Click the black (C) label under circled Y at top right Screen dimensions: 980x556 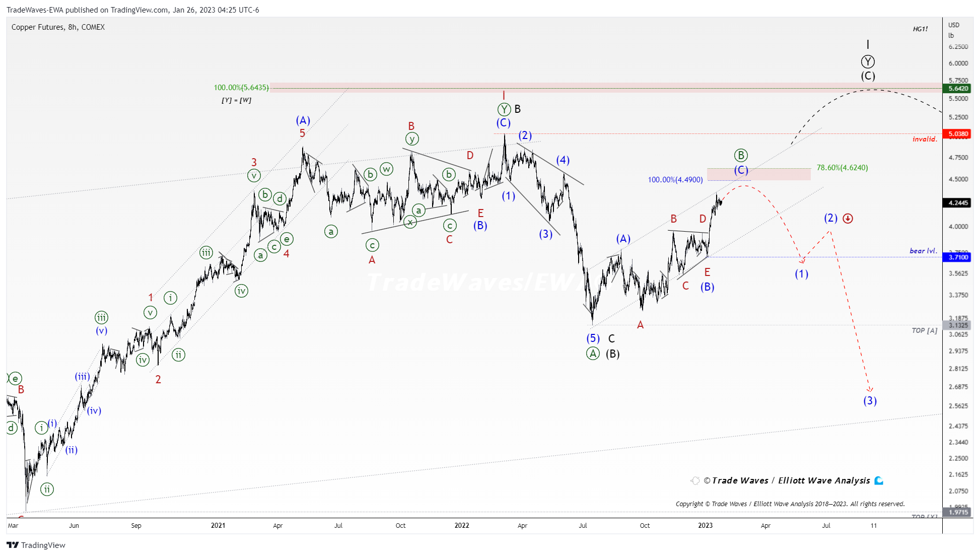(x=868, y=76)
